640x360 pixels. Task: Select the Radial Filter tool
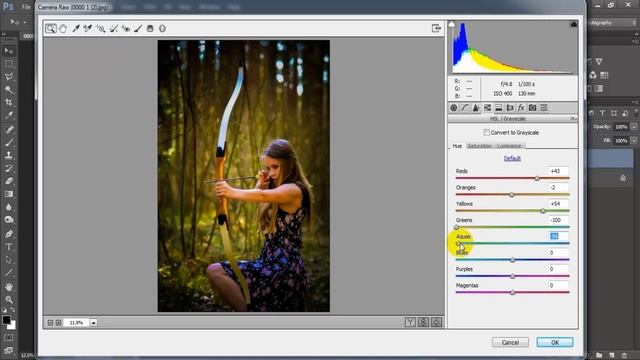[x=162, y=29]
